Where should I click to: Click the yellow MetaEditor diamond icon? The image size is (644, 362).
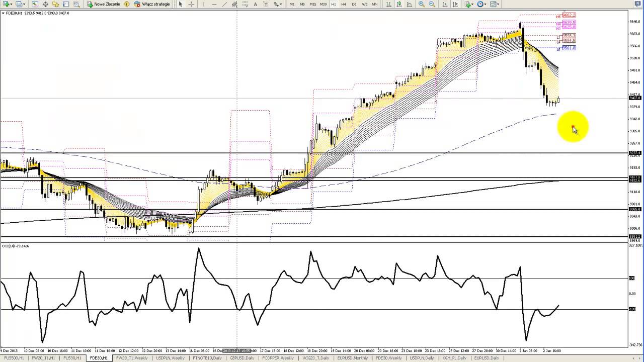coord(126,4)
